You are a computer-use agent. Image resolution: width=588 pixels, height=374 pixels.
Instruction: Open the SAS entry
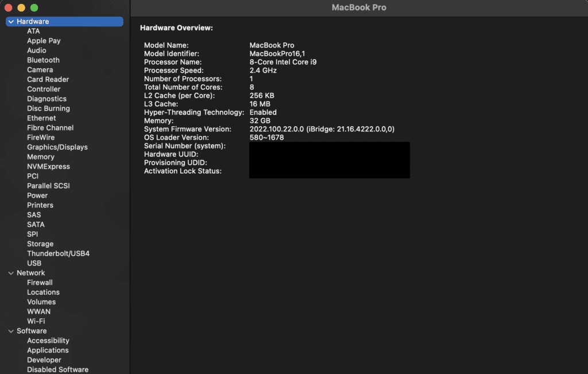(34, 215)
